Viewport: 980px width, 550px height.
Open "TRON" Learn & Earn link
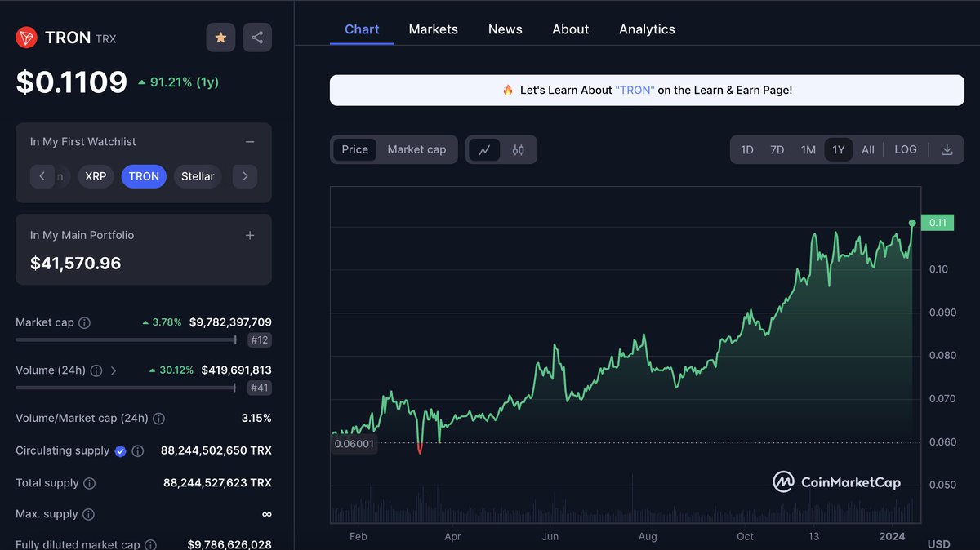tap(635, 90)
